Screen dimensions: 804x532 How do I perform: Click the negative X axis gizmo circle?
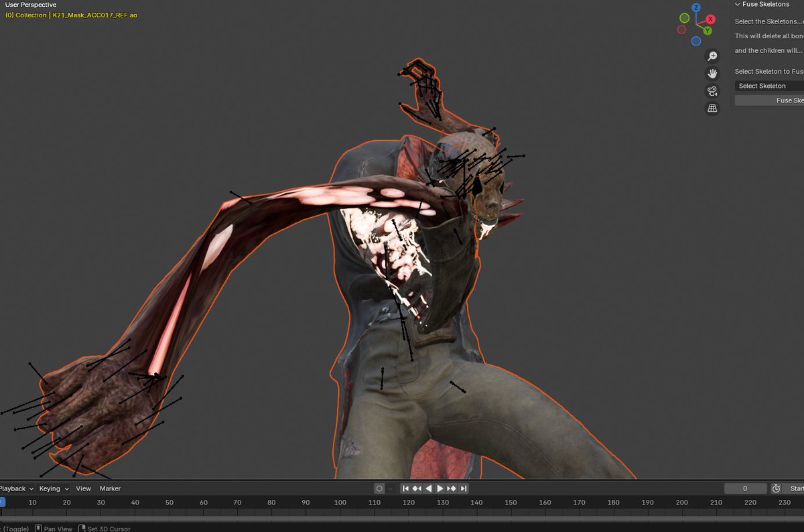point(682,29)
